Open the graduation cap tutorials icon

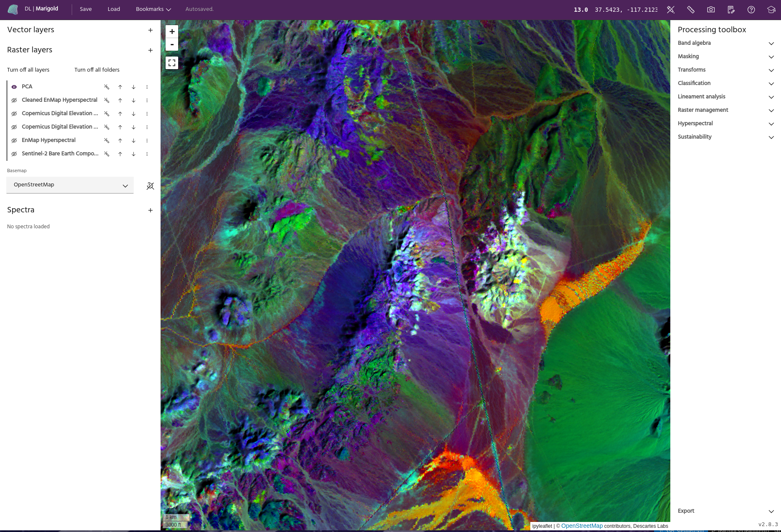(x=771, y=10)
